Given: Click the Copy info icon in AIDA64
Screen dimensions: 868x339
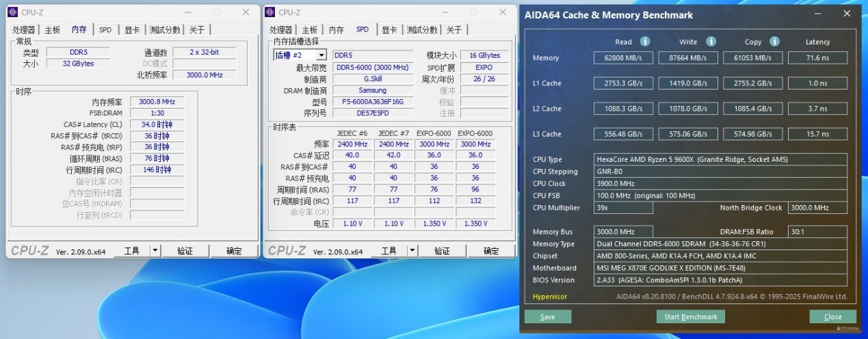Looking at the screenshot, I should (774, 42).
